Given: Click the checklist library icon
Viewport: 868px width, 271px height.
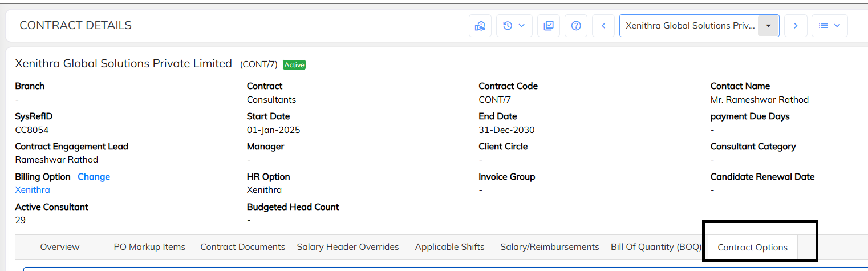Looking at the screenshot, I should click(x=549, y=26).
